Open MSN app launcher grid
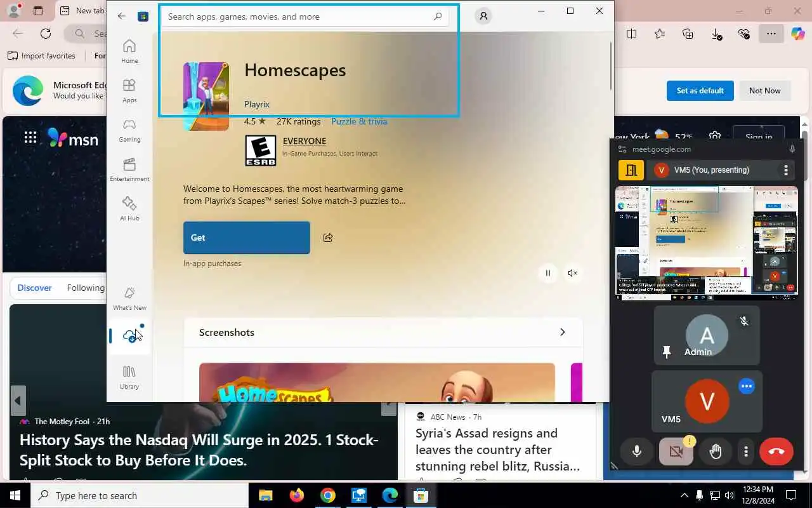The image size is (812, 508). tap(30, 137)
